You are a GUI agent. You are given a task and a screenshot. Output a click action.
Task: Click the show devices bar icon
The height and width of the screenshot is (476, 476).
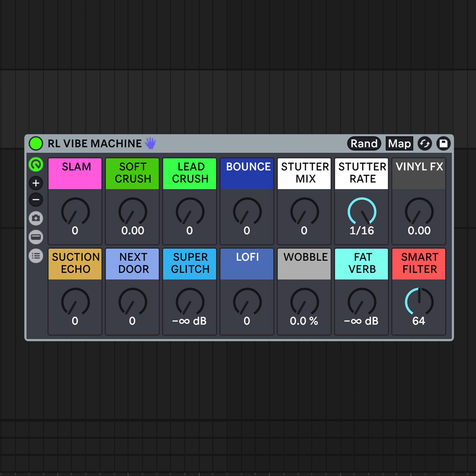click(x=36, y=237)
